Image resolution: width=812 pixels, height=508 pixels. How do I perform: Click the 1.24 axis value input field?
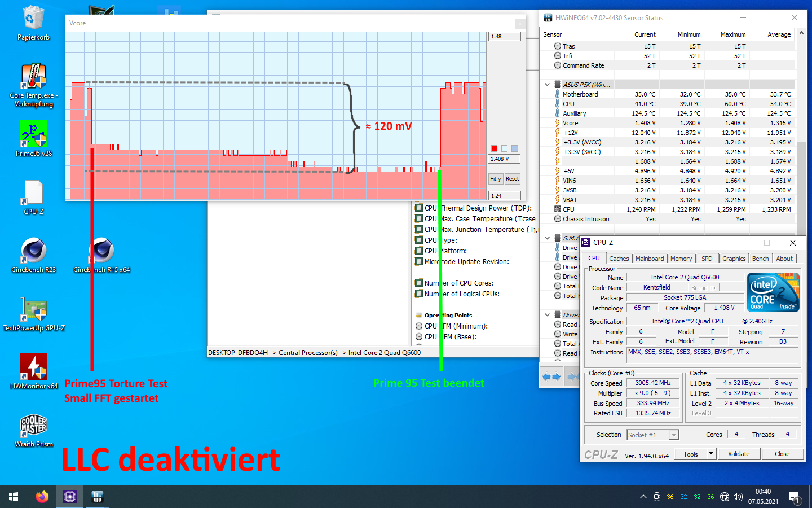(x=504, y=195)
